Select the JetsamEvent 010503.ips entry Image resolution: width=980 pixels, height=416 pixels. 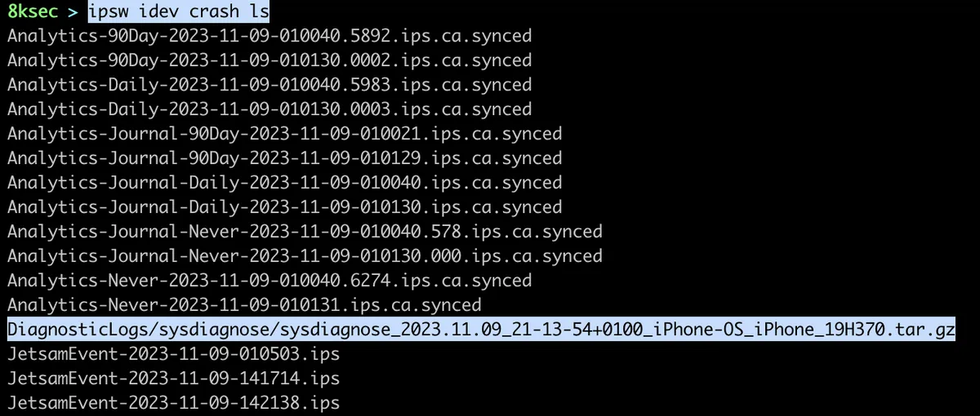pos(173,354)
